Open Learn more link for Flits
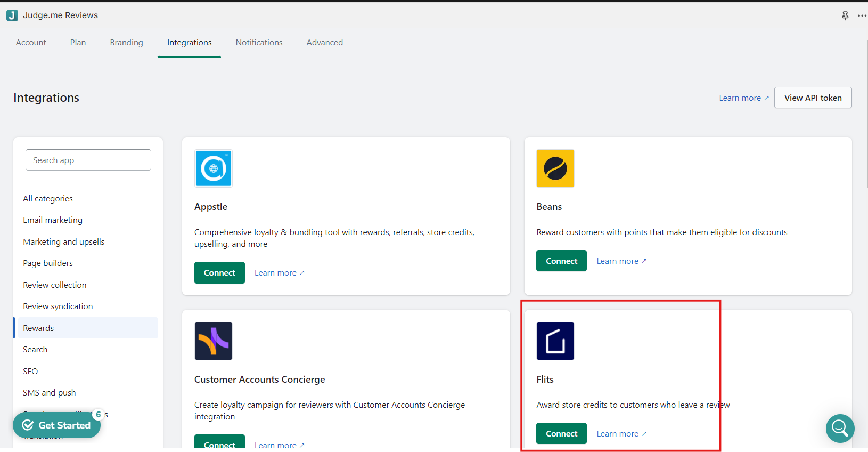 tap(621, 434)
